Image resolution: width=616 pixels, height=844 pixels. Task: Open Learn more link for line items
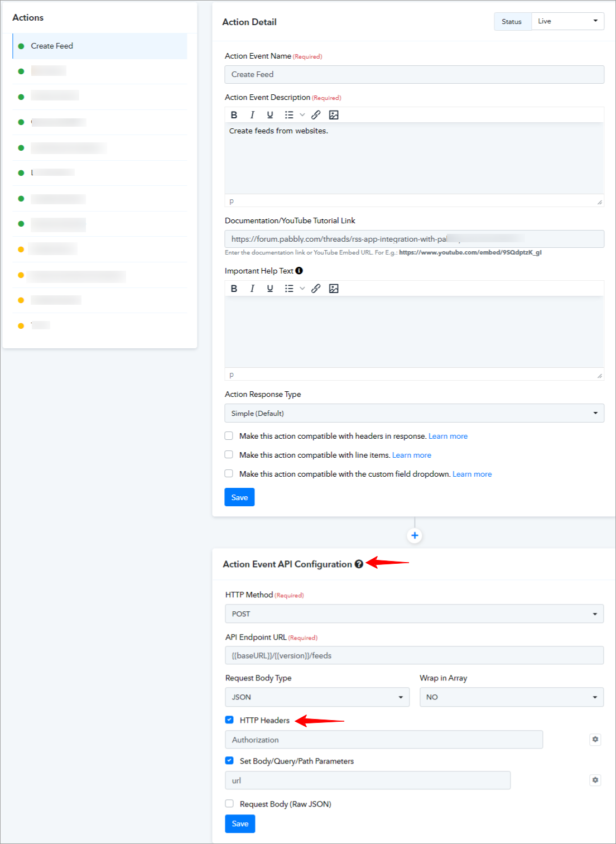[412, 455]
